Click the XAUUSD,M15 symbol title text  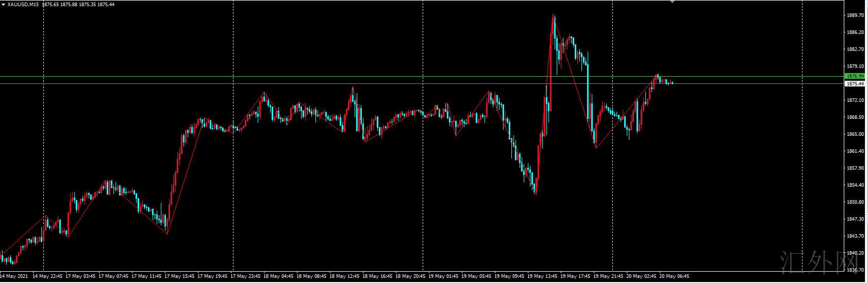tap(23, 4)
